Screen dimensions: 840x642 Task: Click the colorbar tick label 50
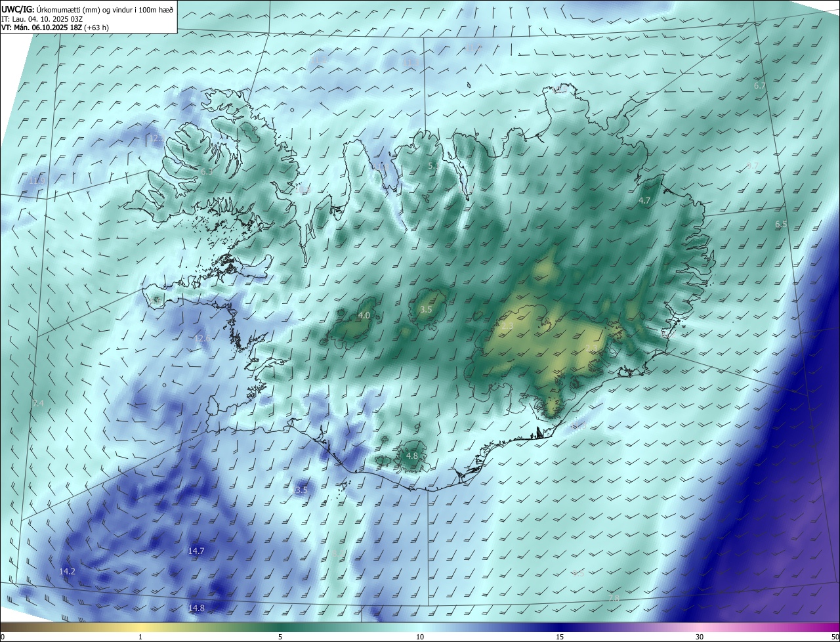click(835, 637)
